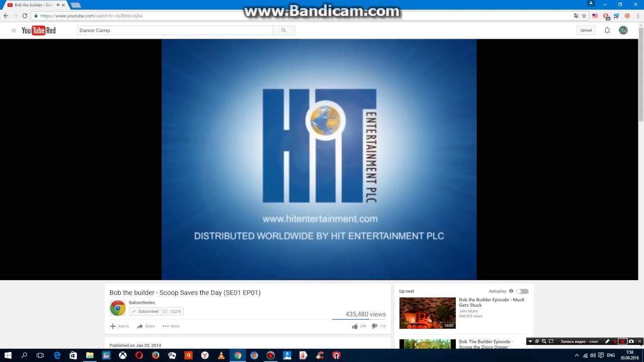The image size is (644, 362).
Task: Click the John Muller channel name
Action: pos(468,311)
